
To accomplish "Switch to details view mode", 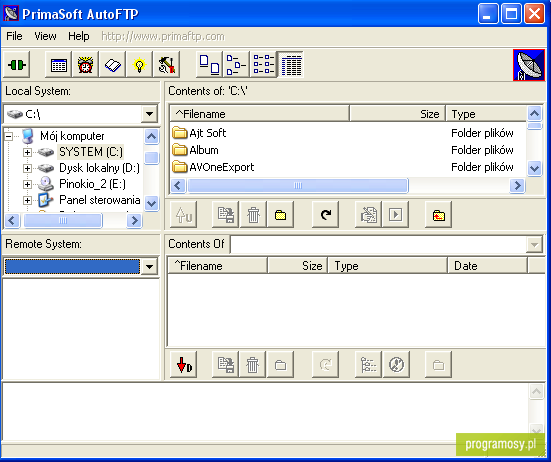I will (x=291, y=65).
